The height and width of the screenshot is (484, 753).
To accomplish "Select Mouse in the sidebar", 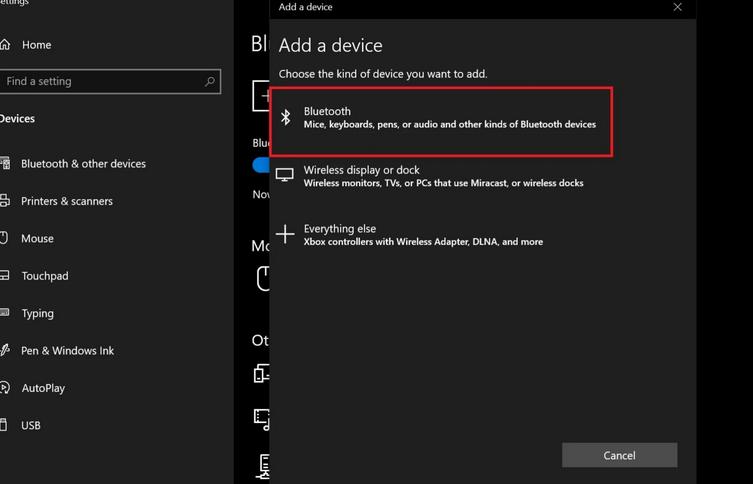I will 37,239.
